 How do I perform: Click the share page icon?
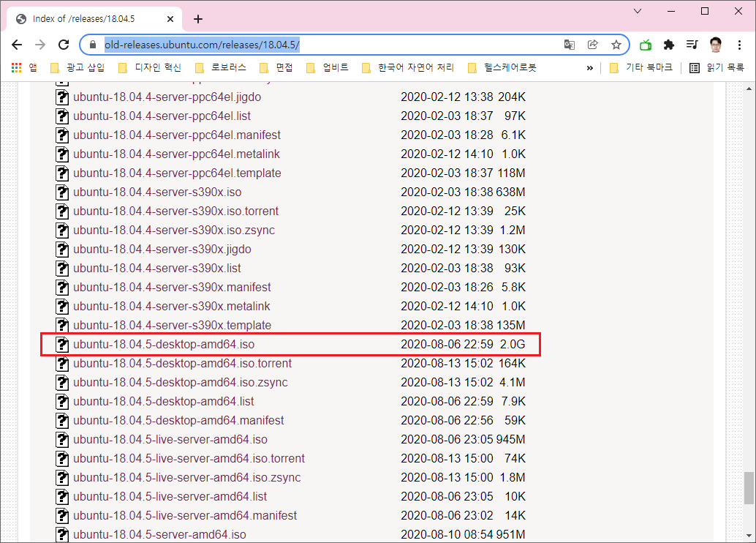[593, 45]
